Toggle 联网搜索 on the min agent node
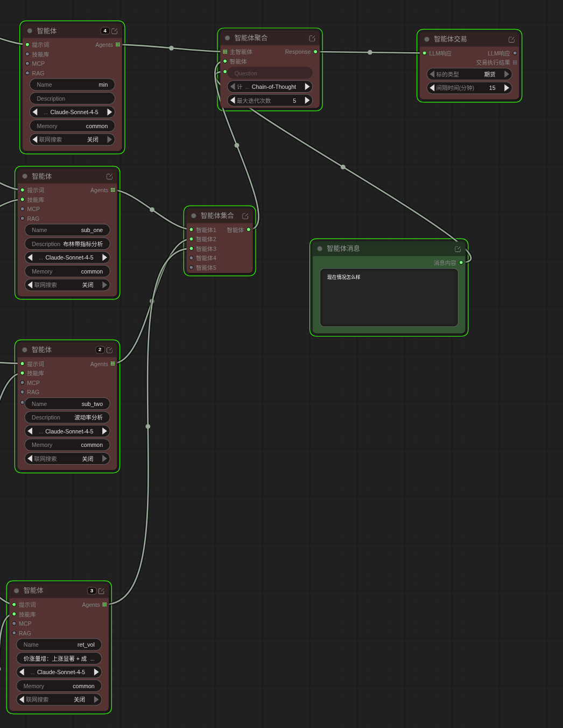 [72, 139]
